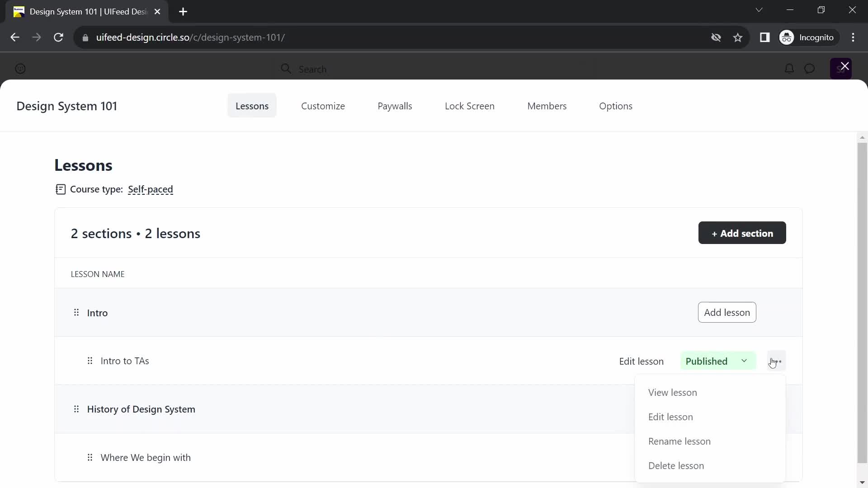Click the search magnifier icon in top bar
The image size is (868, 488).
[x=286, y=69]
